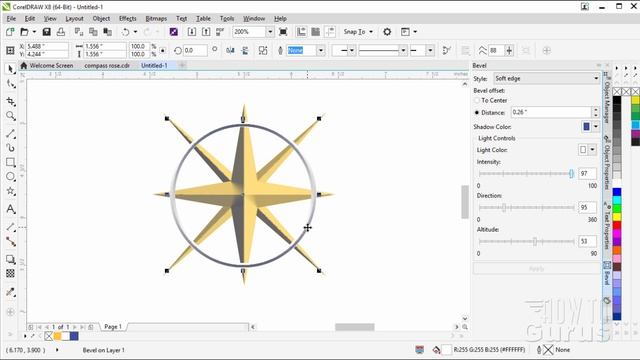Screen dimensions: 640x360
Task: Click the Mirror horizontally icon
Action: click(x=230, y=51)
